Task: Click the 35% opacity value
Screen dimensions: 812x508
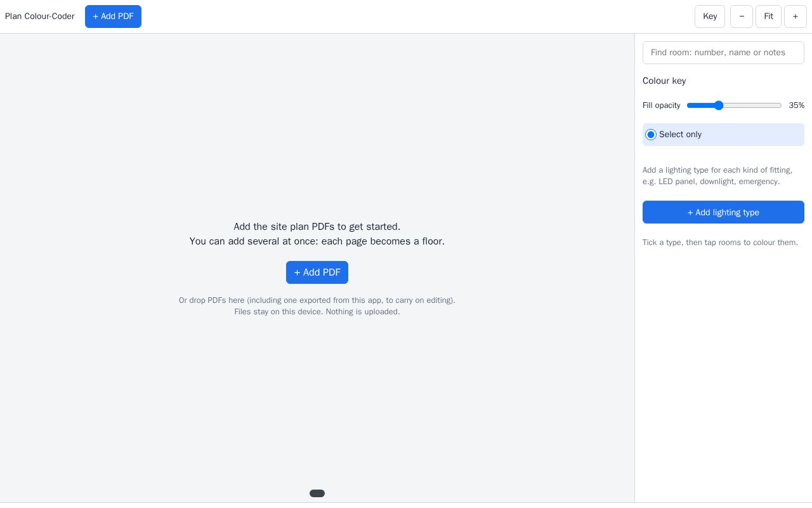Action: coord(796,105)
